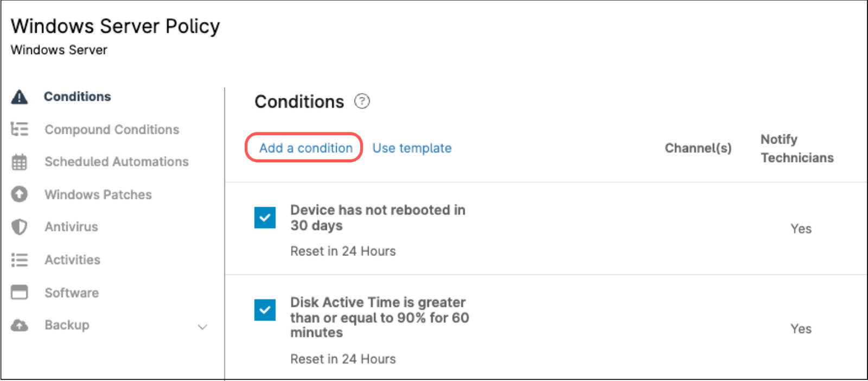Image resolution: width=868 pixels, height=381 pixels.
Task: Disable the Disk Active Time condition
Action: click(265, 310)
